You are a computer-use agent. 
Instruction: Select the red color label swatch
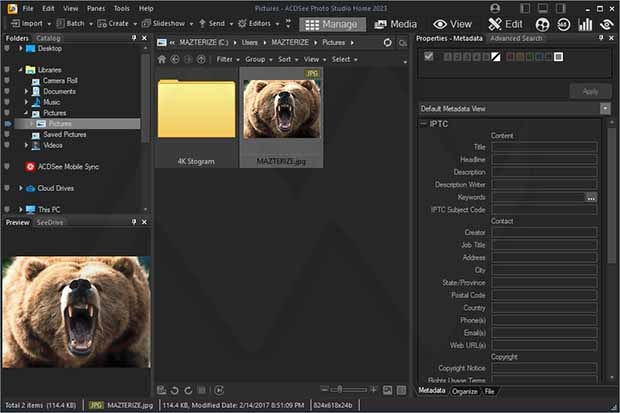pos(510,57)
